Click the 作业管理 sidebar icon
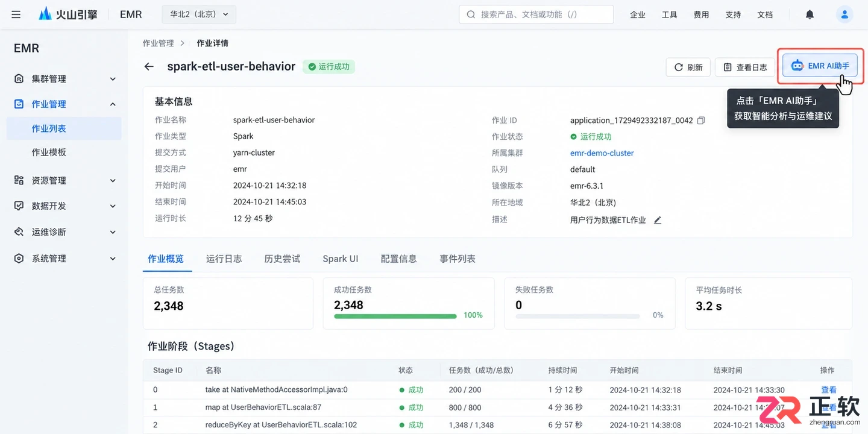 19,104
